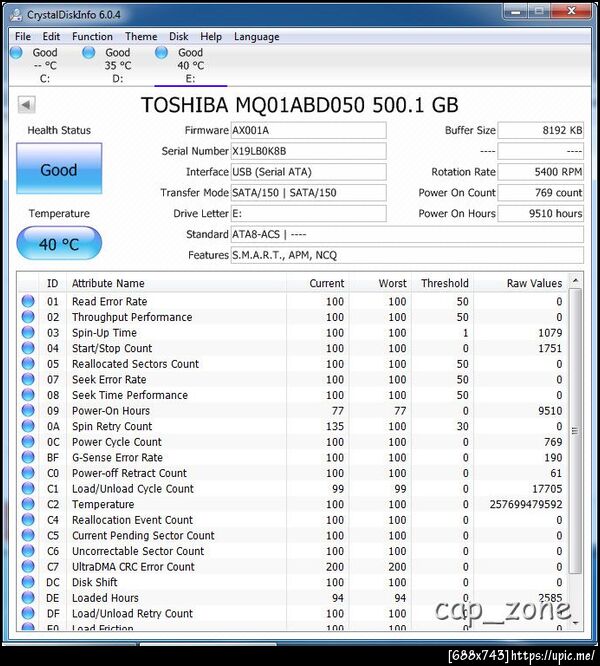Image resolution: width=600 pixels, height=666 pixels.
Task: Open the Theme menu
Action: [141, 37]
